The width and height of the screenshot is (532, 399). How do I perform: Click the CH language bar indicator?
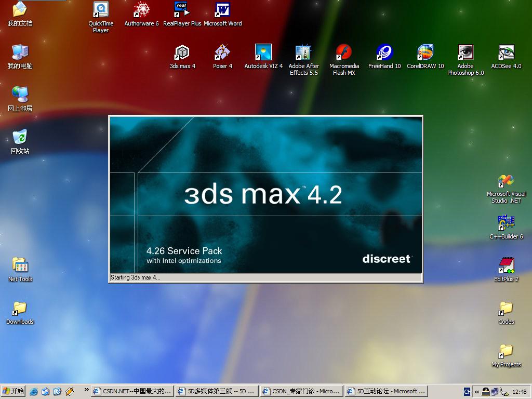467,392
